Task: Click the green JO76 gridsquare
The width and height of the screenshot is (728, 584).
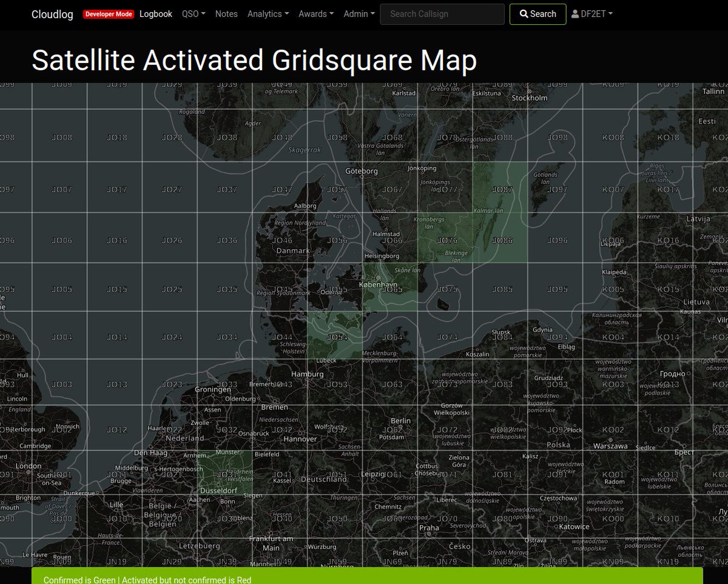Action: (445, 238)
